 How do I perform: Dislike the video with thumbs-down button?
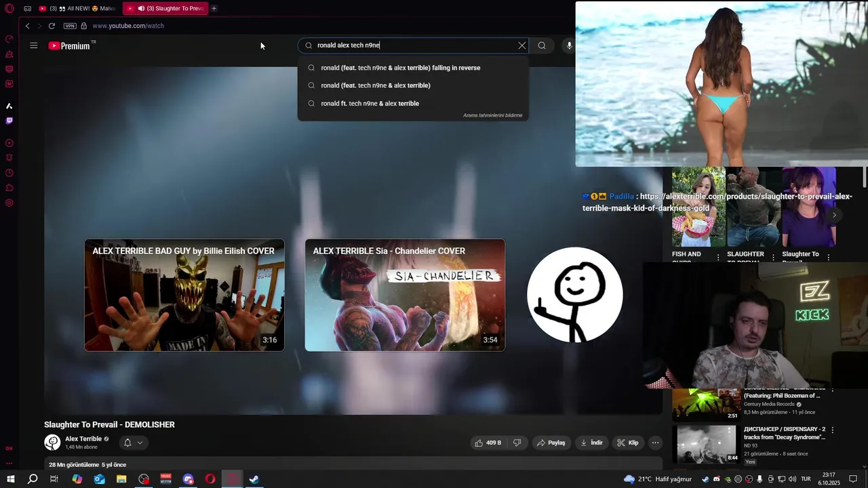click(x=517, y=443)
